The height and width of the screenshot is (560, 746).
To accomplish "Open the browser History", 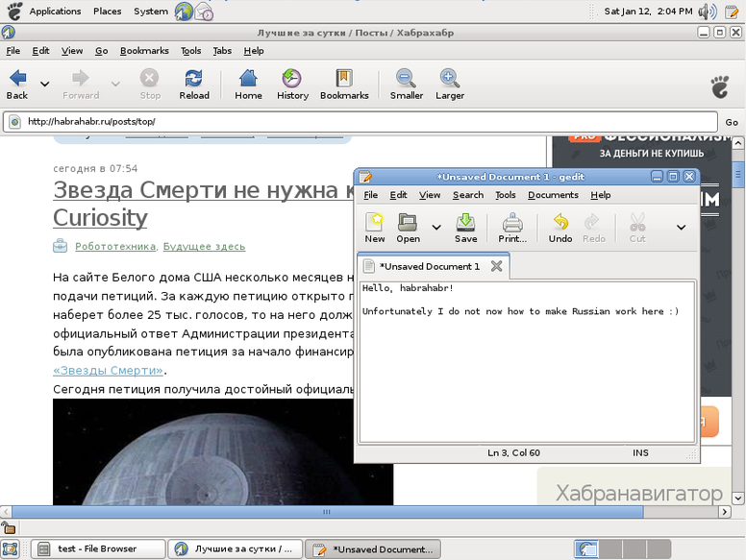I will click(292, 85).
